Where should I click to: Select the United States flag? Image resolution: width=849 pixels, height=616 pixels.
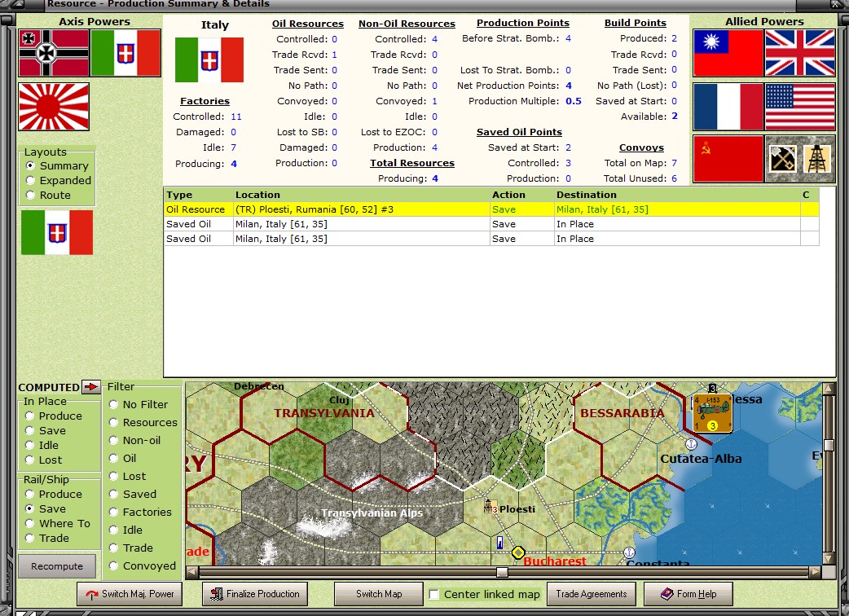coord(800,107)
